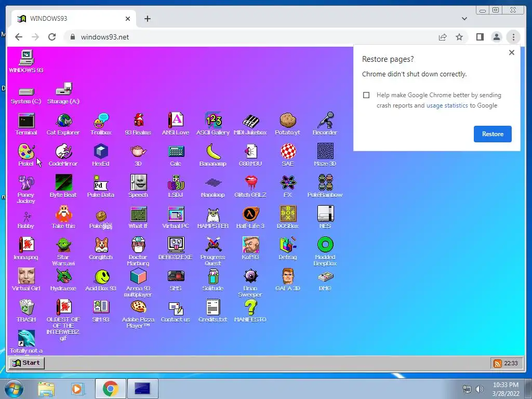Toggle Chrome side panel button
532x399 pixels.
click(x=480, y=37)
